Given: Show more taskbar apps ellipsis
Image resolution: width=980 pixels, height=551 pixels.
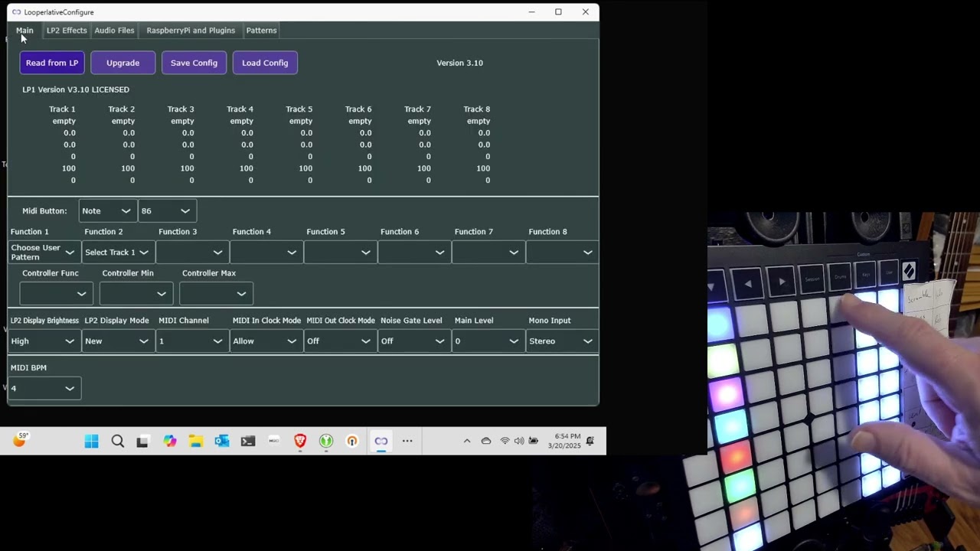Looking at the screenshot, I should tap(407, 441).
